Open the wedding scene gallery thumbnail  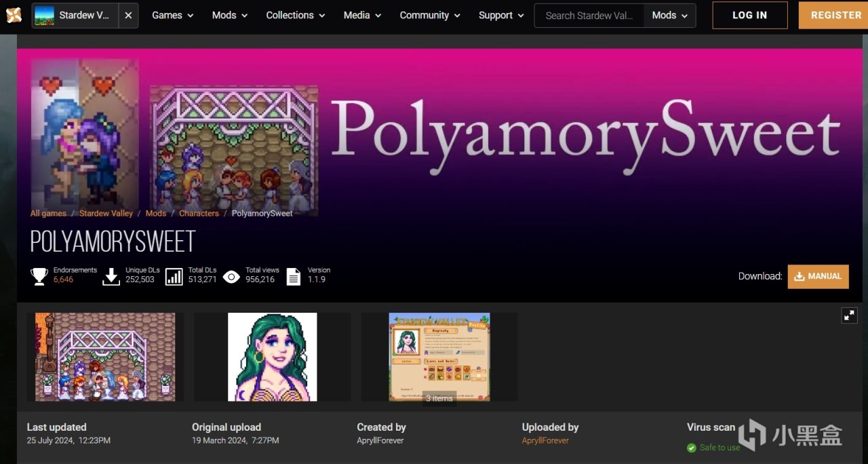105,357
